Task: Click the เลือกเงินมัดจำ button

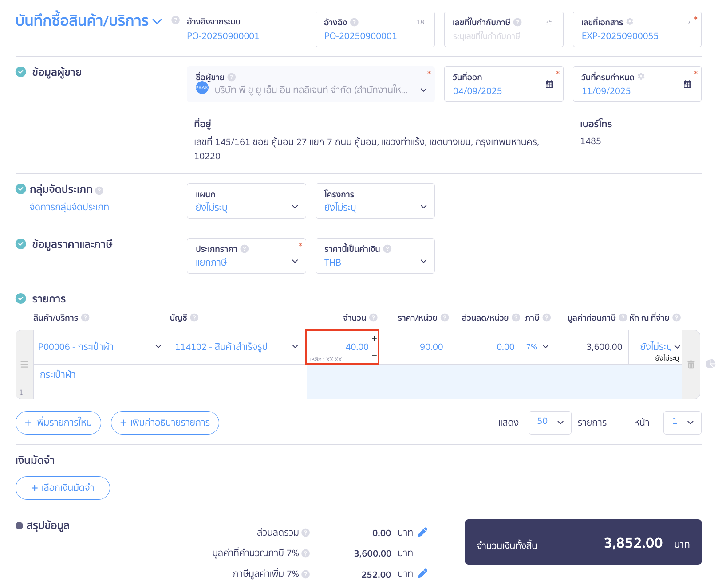Action: click(x=63, y=488)
